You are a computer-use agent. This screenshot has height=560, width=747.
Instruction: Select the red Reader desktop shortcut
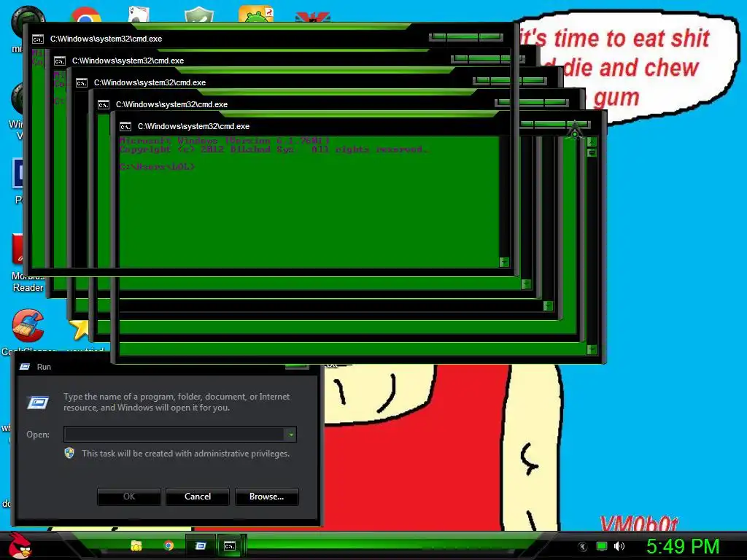18,249
